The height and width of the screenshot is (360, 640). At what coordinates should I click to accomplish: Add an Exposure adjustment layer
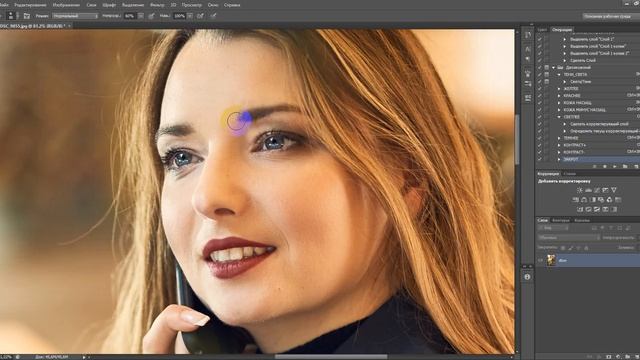(x=605, y=190)
